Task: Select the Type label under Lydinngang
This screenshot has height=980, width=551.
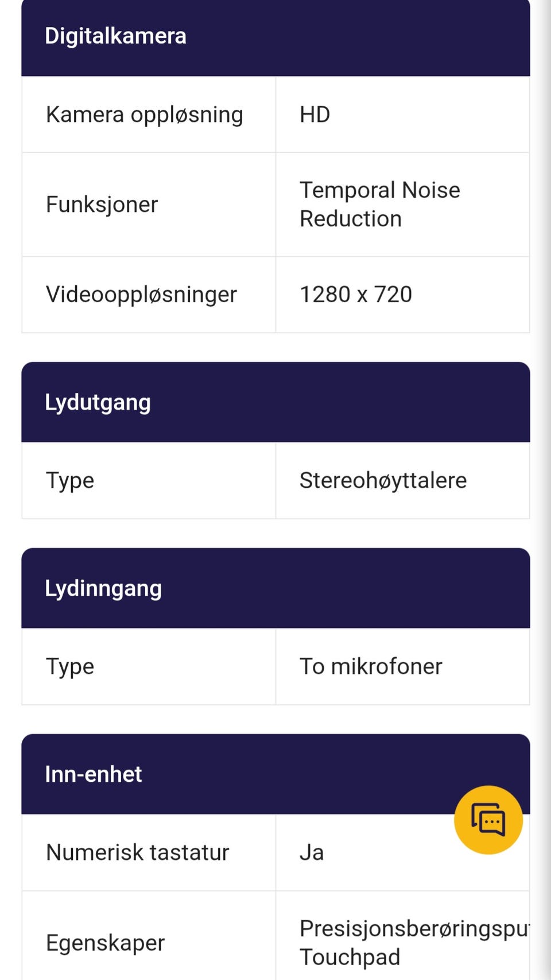Action: tap(70, 667)
